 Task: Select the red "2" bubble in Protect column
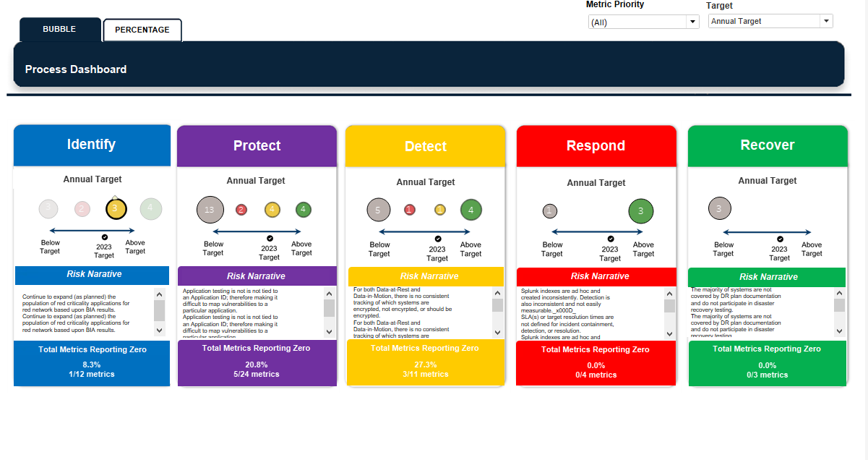click(x=241, y=210)
